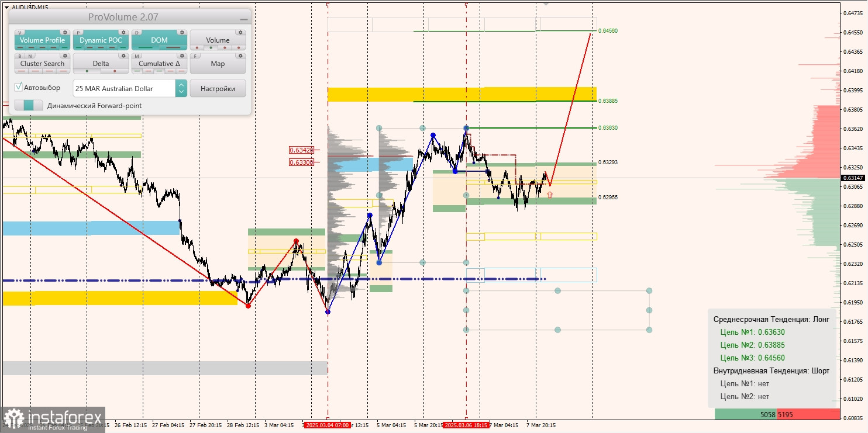Image resolution: width=868 pixels, height=433 pixels.
Task: Open Volume Profile gear settings
Action: pyautogui.click(x=65, y=32)
